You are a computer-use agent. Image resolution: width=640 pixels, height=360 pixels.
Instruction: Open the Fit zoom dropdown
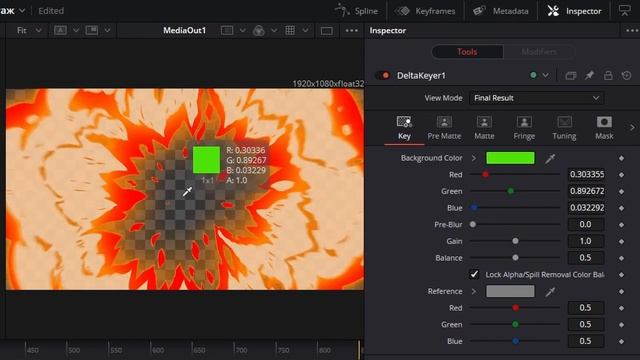pos(29,31)
